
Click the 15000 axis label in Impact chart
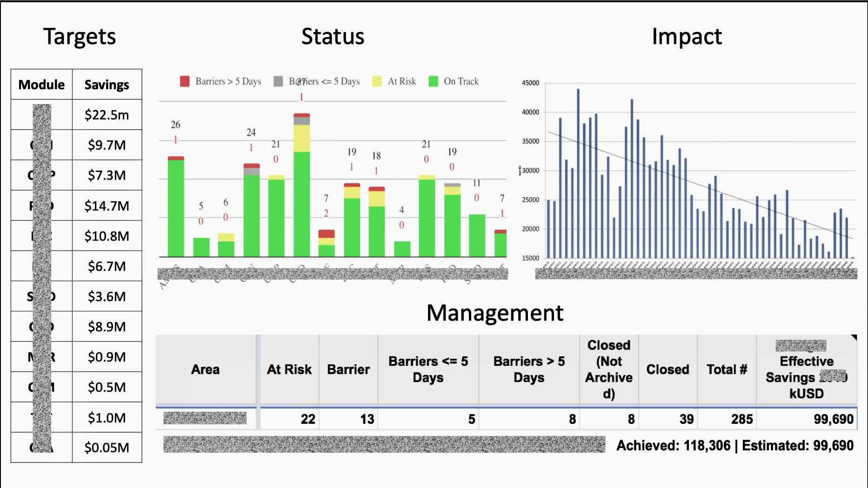[530, 258]
